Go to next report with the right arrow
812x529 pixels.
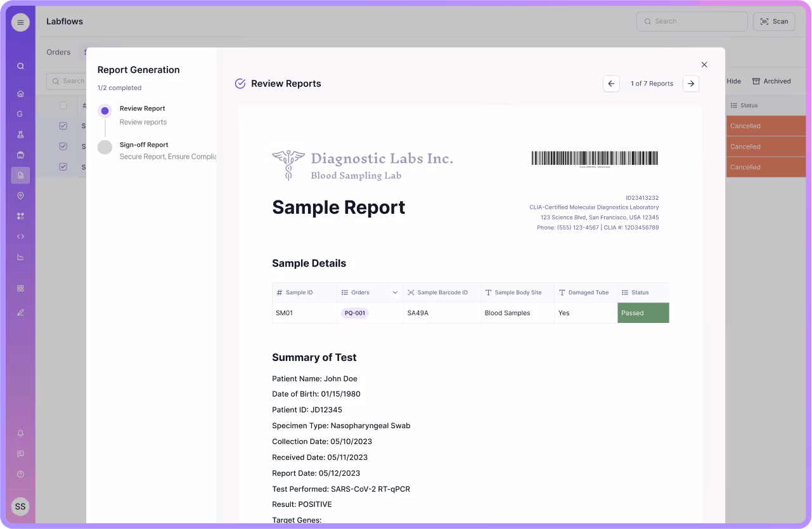[690, 83]
